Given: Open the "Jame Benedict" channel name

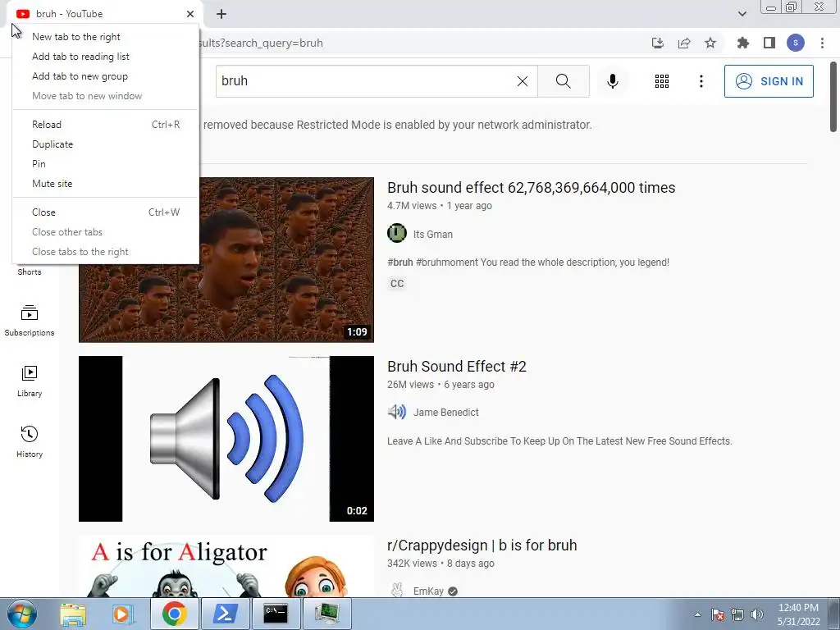Looking at the screenshot, I should pos(445,413).
